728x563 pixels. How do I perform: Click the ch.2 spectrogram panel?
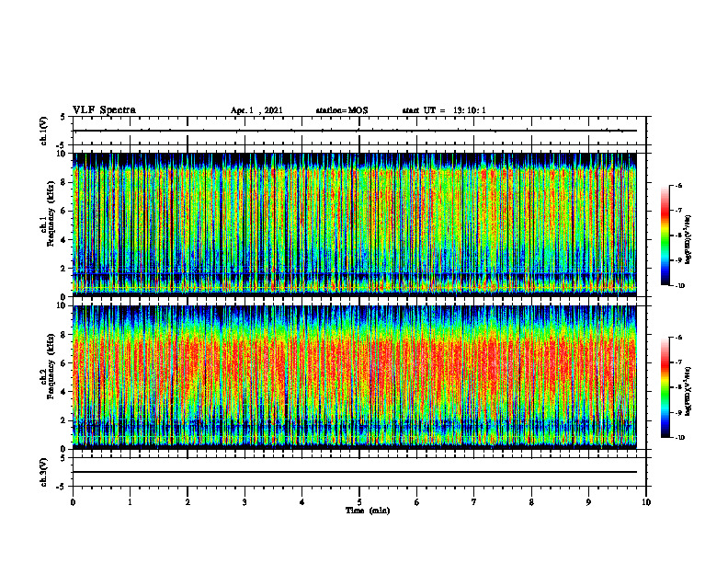tap(355, 377)
